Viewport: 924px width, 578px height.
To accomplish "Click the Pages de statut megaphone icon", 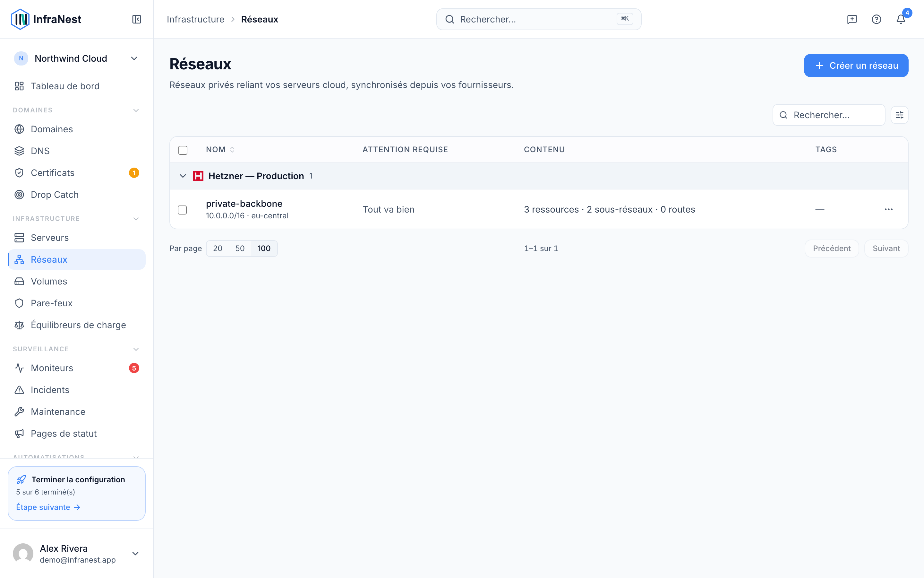I will click(x=19, y=433).
